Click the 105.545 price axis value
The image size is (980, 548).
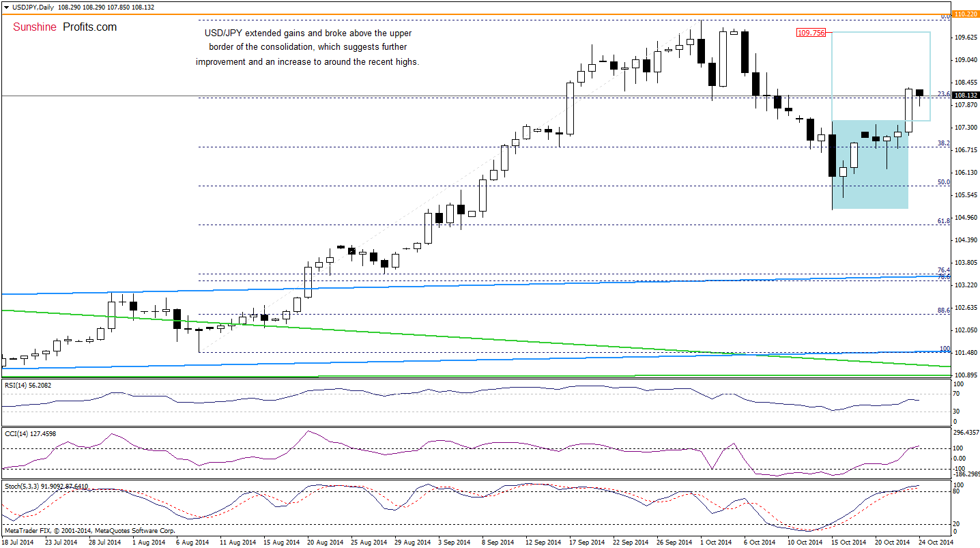tap(966, 195)
